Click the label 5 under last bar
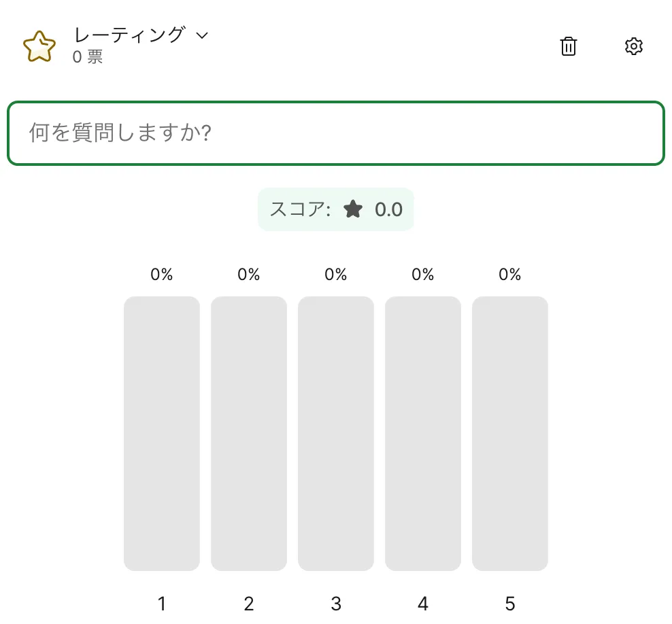Image resolution: width=672 pixels, height=624 pixels. [510, 603]
